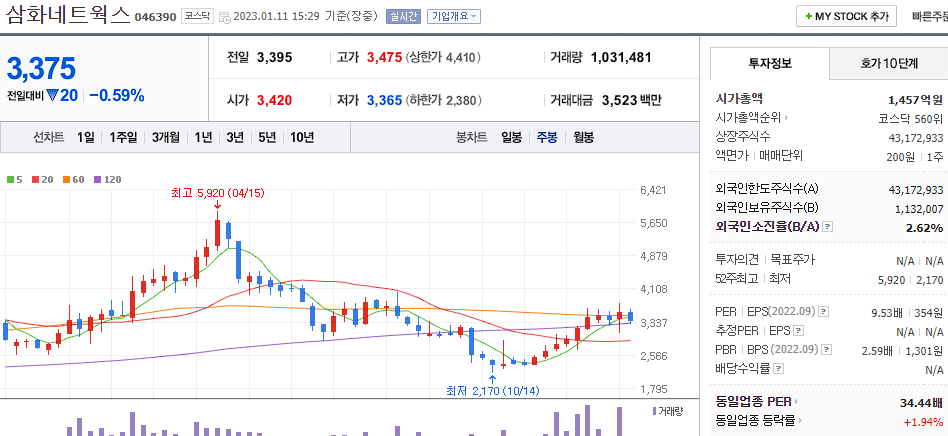The image size is (948, 436).
Task: Click the 전일 value 3,395
Action: pos(274,57)
